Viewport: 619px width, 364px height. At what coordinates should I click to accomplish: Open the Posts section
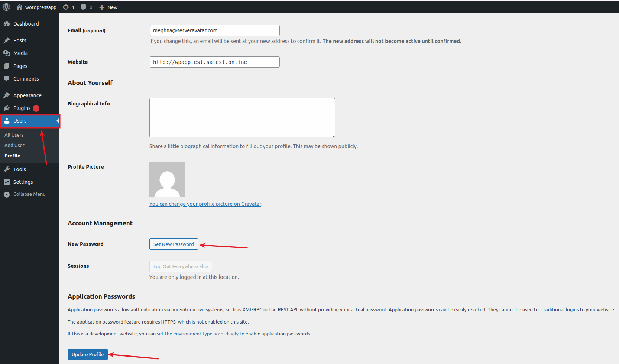click(x=19, y=40)
